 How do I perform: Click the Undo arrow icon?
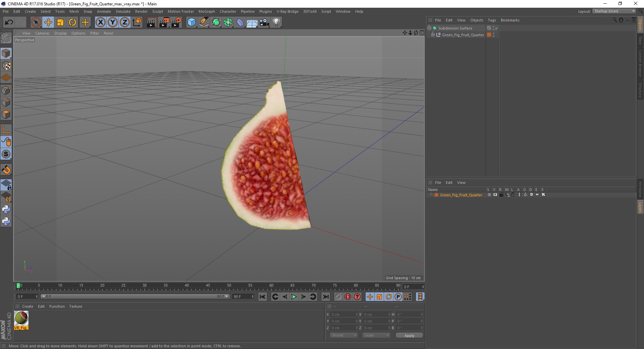(x=9, y=22)
